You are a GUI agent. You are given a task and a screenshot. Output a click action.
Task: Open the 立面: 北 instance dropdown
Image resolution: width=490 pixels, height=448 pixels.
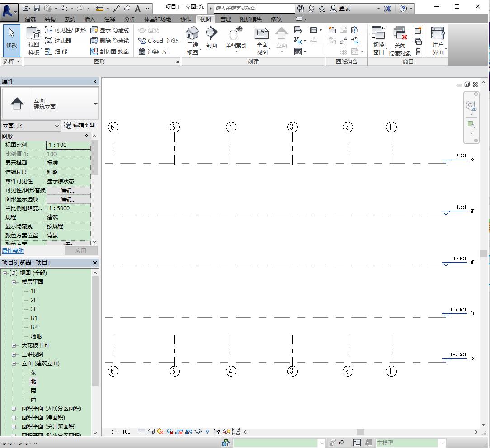(x=30, y=126)
